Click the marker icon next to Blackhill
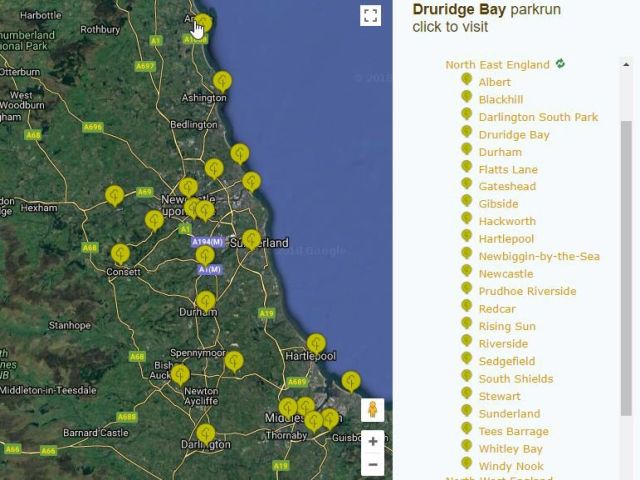The width and height of the screenshot is (640, 480). coord(467,97)
